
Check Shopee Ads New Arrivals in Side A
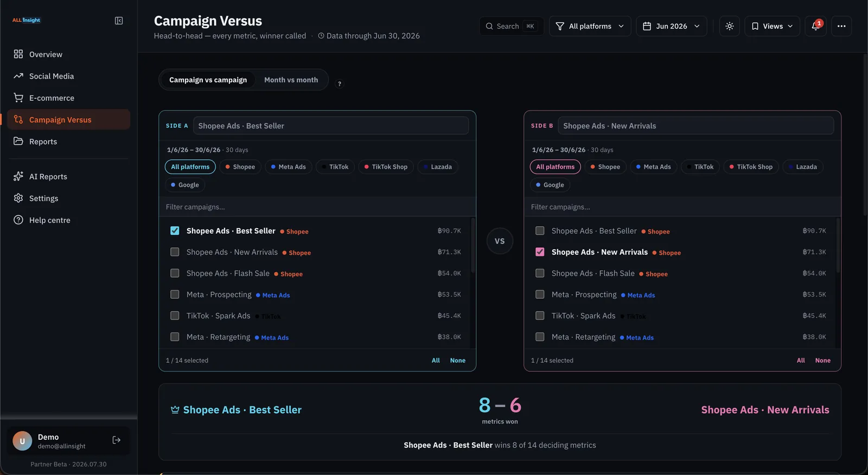(175, 252)
